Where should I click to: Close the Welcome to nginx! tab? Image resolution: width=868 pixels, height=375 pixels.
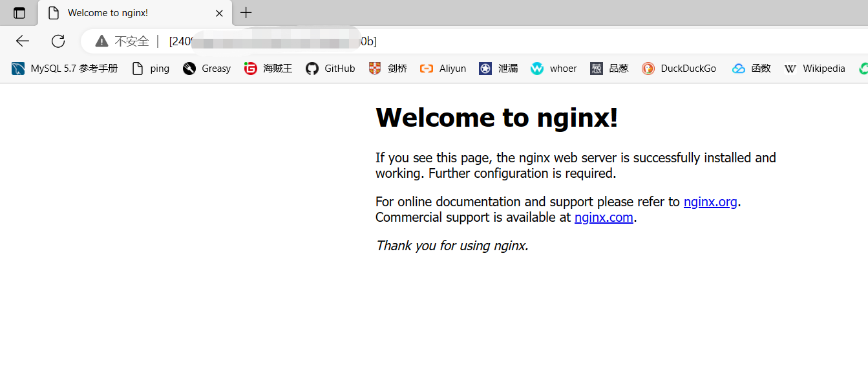219,13
